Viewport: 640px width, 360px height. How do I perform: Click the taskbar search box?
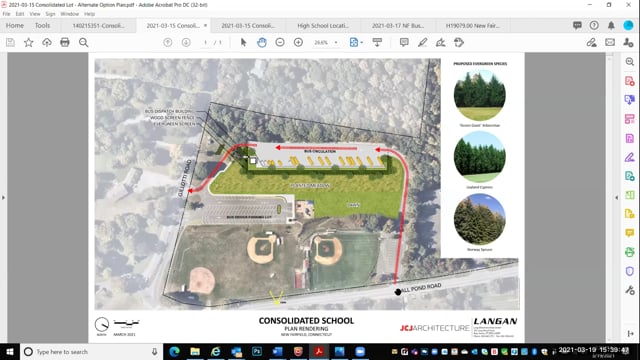click(x=91, y=351)
